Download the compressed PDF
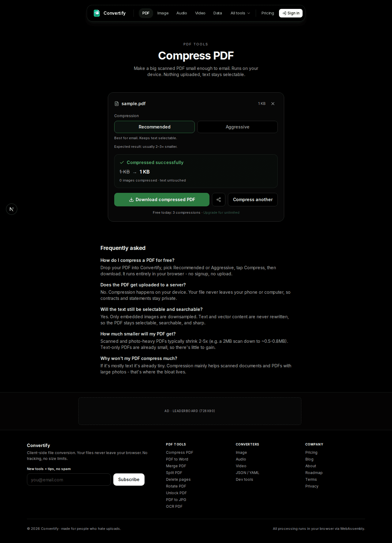The height and width of the screenshot is (543, 392). [x=162, y=200]
